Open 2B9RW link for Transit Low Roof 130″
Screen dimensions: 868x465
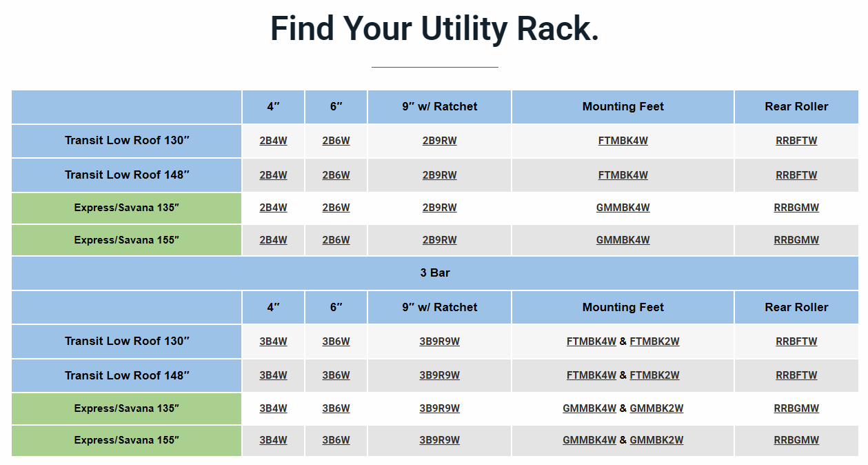(x=439, y=141)
